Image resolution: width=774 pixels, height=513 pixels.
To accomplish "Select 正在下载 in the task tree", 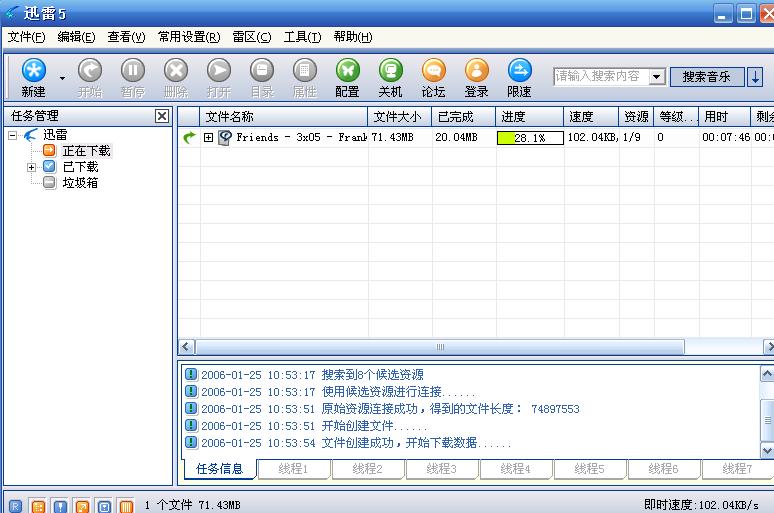I will point(86,151).
